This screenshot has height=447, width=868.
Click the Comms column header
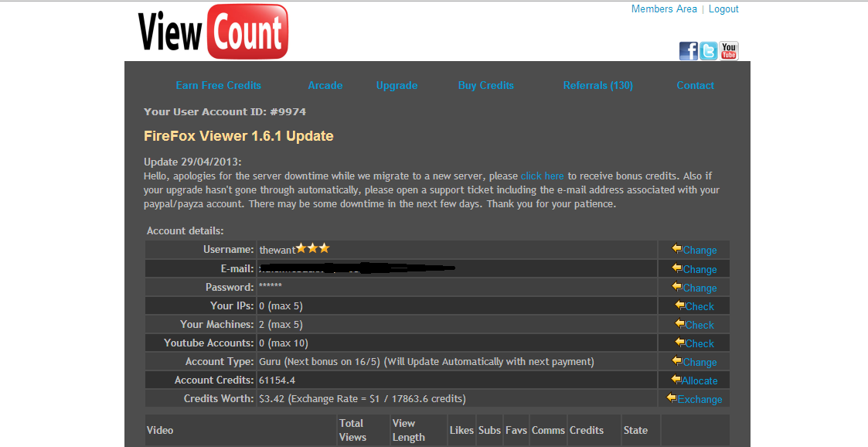[548, 430]
